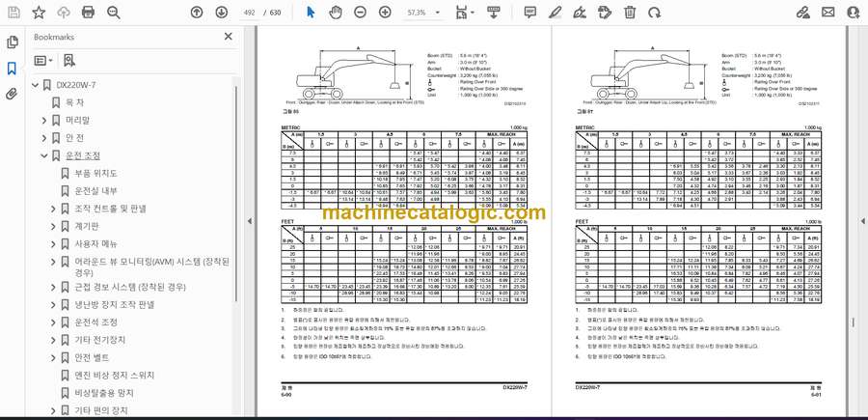Click the scrolling mode keyboard icon
The width and height of the screenshot is (868, 420).
tap(493, 13)
